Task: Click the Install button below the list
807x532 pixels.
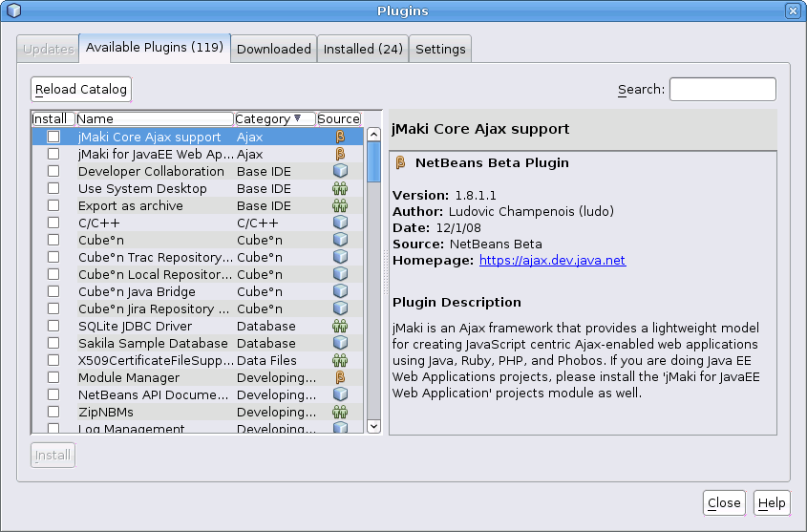Action: coord(53,456)
